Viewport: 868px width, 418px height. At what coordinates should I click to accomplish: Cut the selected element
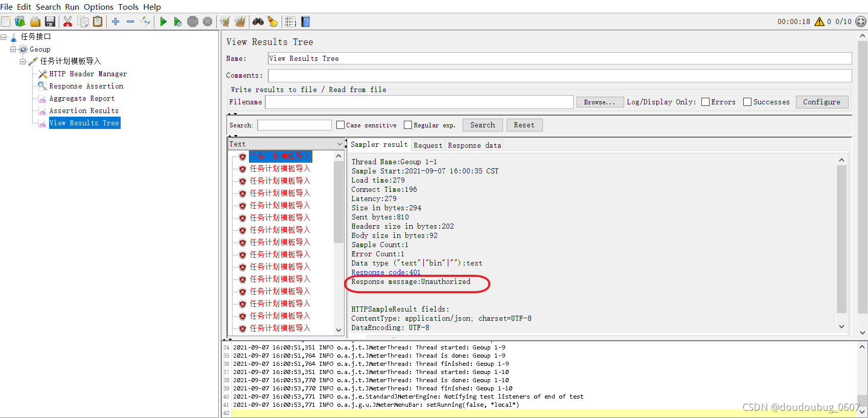(67, 21)
